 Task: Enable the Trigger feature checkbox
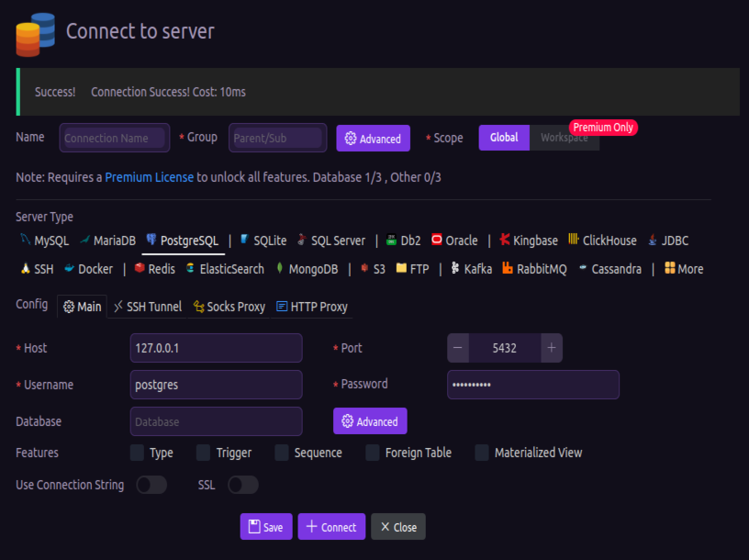(x=203, y=453)
